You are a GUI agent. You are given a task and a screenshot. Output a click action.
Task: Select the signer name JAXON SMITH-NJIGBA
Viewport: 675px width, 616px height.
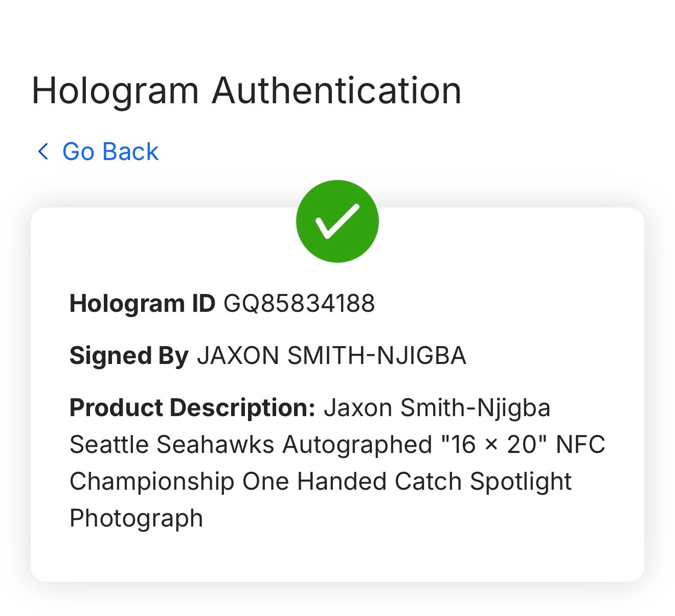(331, 356)
